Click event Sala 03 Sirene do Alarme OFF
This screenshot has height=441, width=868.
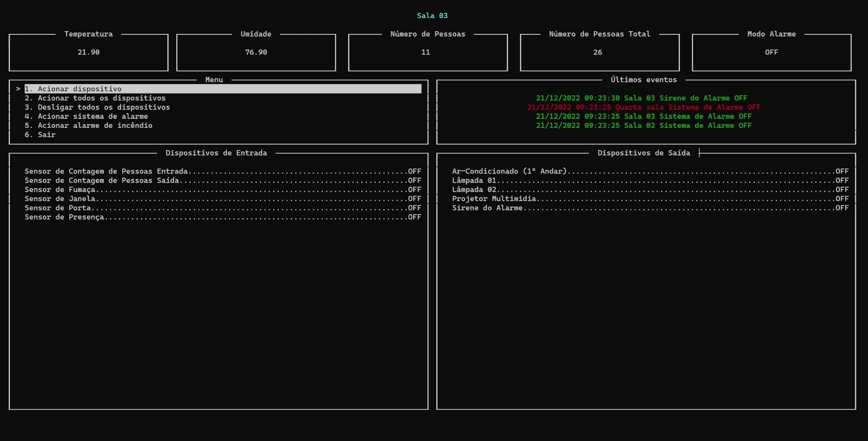[x=642, y=98]
